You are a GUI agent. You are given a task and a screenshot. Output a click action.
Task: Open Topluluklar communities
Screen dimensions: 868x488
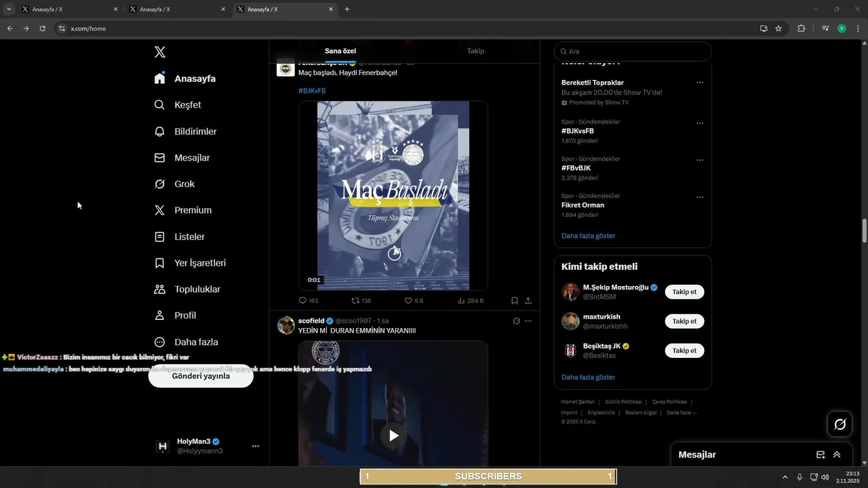pos(188,289)
